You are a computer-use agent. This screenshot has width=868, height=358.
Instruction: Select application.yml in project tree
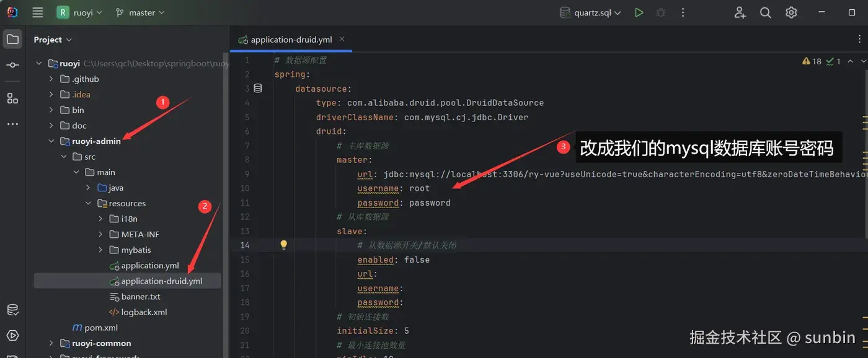pos(144,265)
